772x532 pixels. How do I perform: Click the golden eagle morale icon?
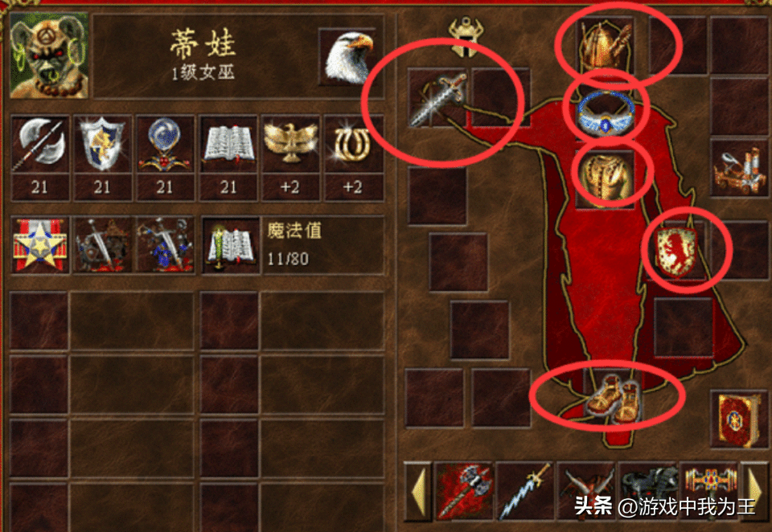[290, 144]
